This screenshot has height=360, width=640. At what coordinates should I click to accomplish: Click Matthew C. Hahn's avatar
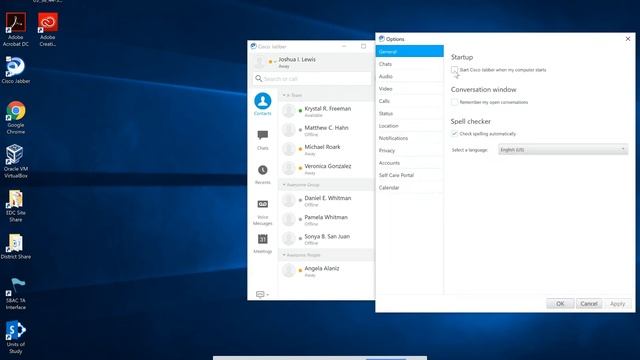(289, 130)
